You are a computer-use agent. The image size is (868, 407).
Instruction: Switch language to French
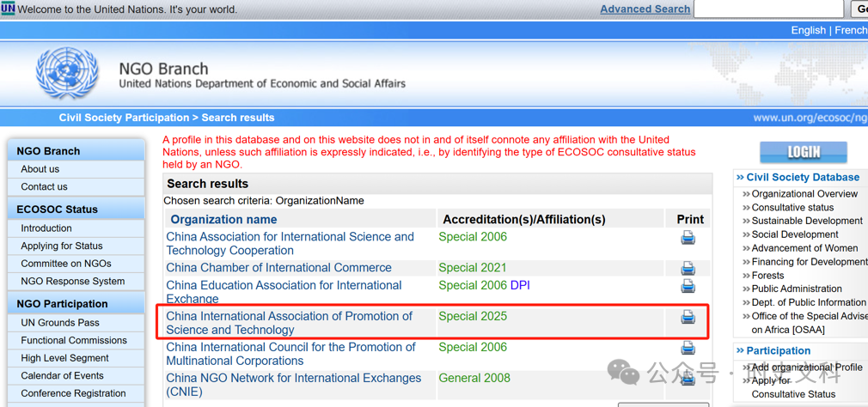851,30
